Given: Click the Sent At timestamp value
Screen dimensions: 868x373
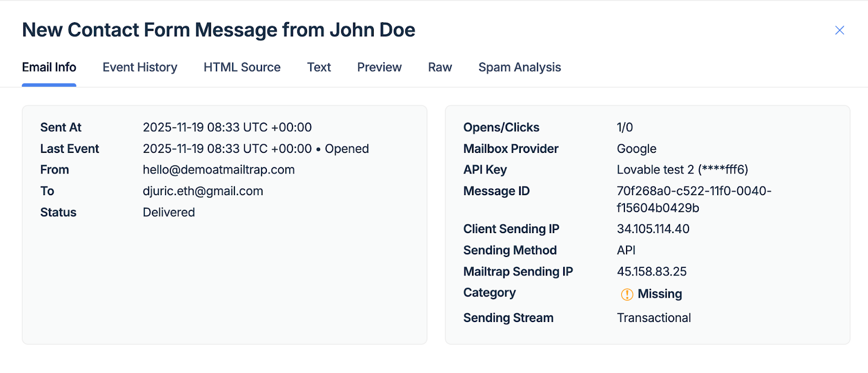Looking at the screenshot, I should pyautogui.click(x=227, y=127).
